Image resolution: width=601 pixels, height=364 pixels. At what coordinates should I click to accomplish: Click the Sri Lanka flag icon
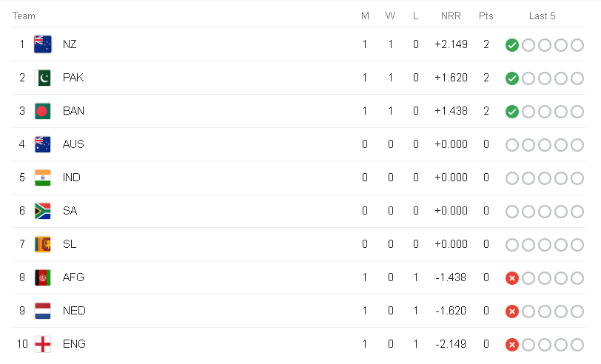coord(43,244)
